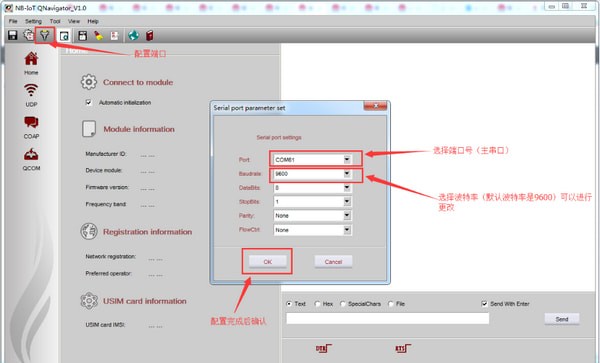This screenshot has height=363, width=600.
Task: Click Cancel in the serial port dialog
Action: pyautogui.click(x=333, y=262)
